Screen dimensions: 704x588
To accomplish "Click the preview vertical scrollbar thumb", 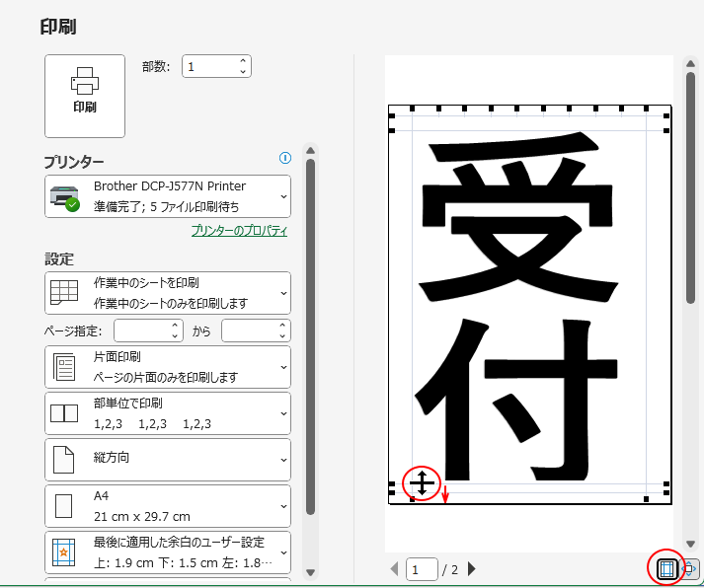I will coord(690,188).
